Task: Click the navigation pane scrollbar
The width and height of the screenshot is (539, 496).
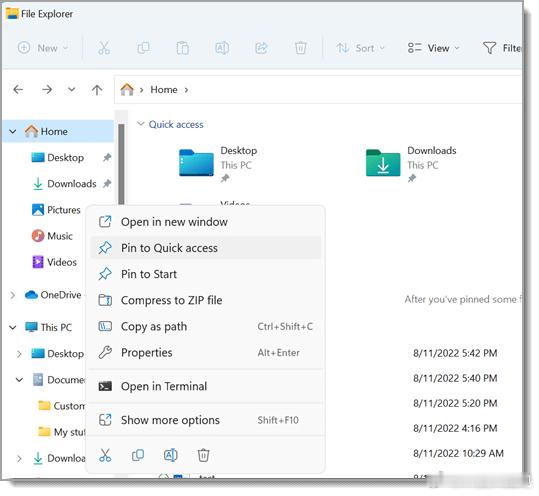Action: pos(121,165)
